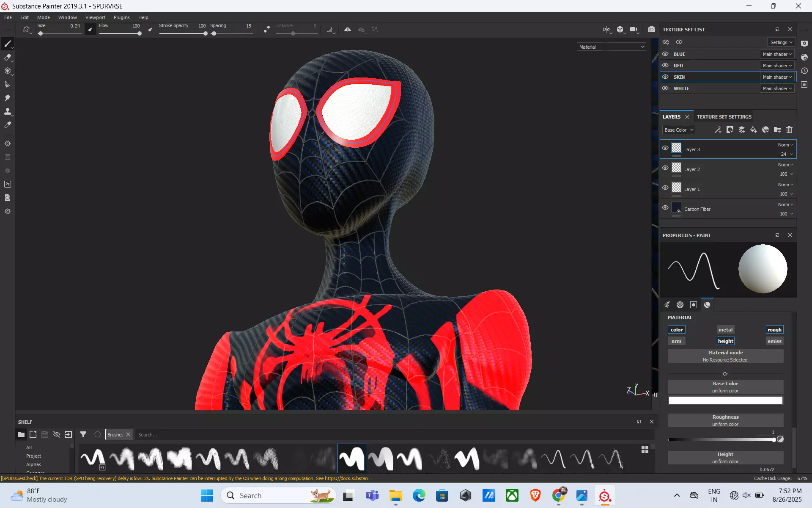Viewport: 812px width, 508px height.
Task: Open the Stencil properties tab icon
Action: coord(694,305)
